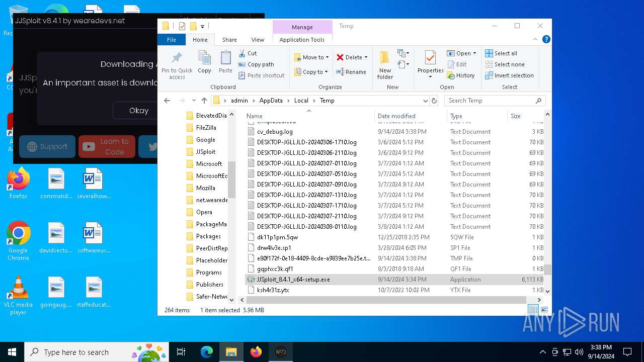This screenshot has width=644, height=362.
Task: Collapse the ribbon with chevron
Action: point(535,40)
